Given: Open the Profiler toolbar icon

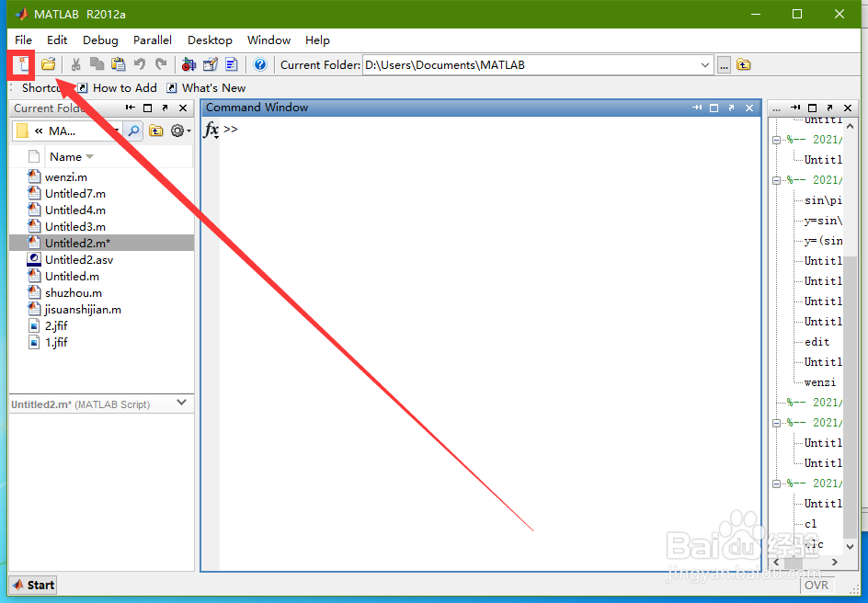Looking at the screenshot, I should tap(232, 64).
